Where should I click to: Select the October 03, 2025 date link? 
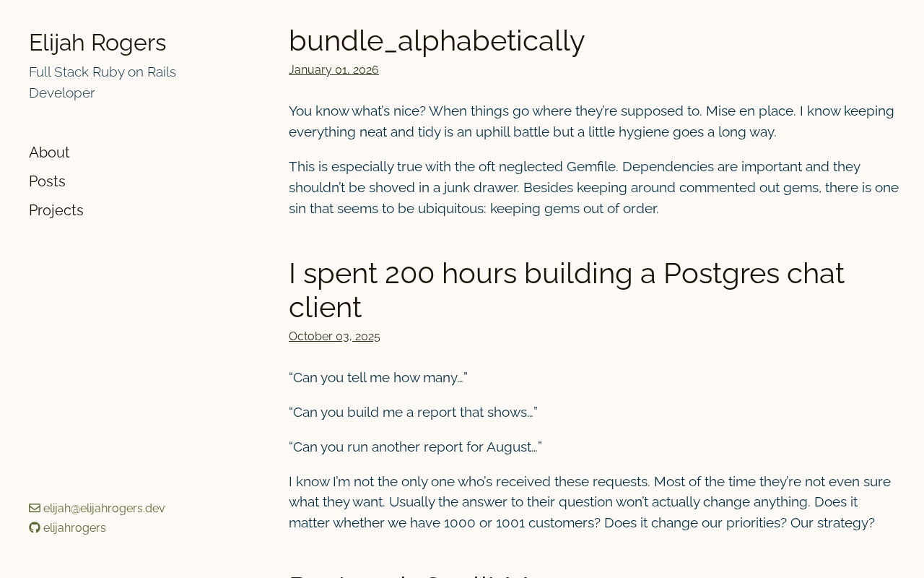334,337
